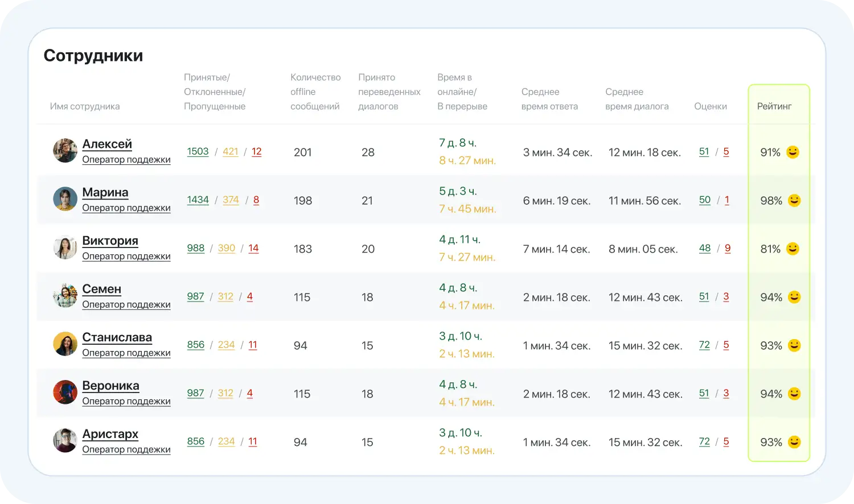Click the Оператор поддежки role under Аристарх
The width and height of the screenshot is (854, 504).
coord(126,449)
